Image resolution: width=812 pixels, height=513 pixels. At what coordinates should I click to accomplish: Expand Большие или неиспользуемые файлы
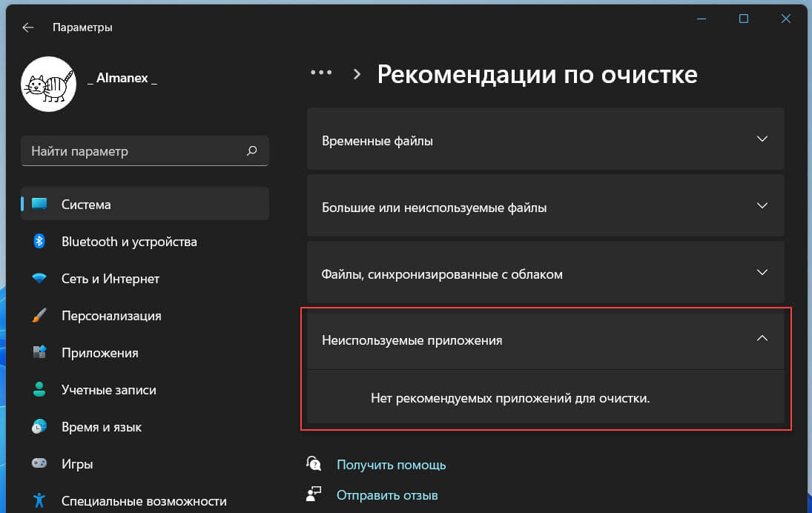[545, 205]
